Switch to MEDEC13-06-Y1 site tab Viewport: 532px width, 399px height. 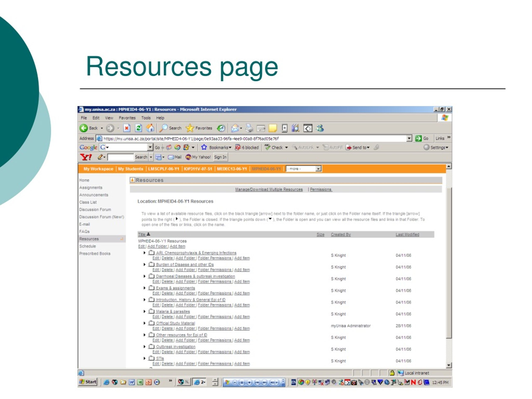232,169
